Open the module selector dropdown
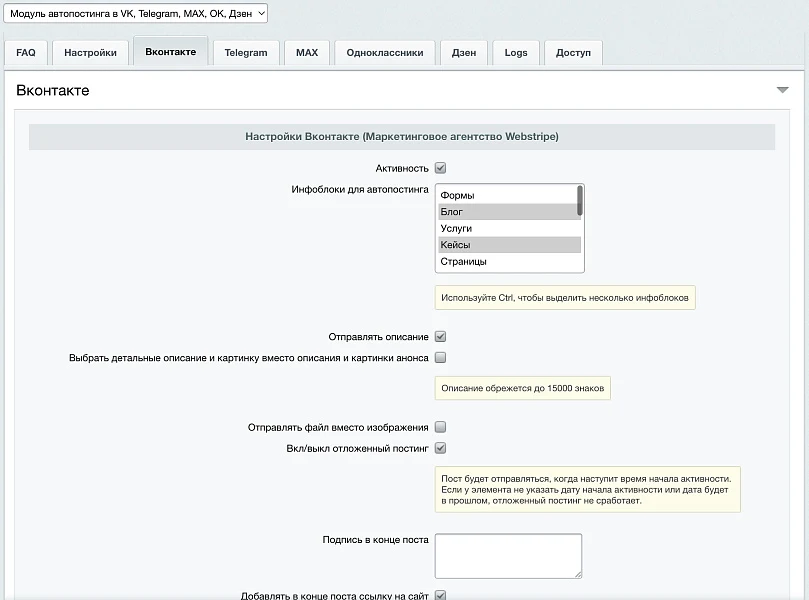Screen dimensions: 809x600 [135, 13]
